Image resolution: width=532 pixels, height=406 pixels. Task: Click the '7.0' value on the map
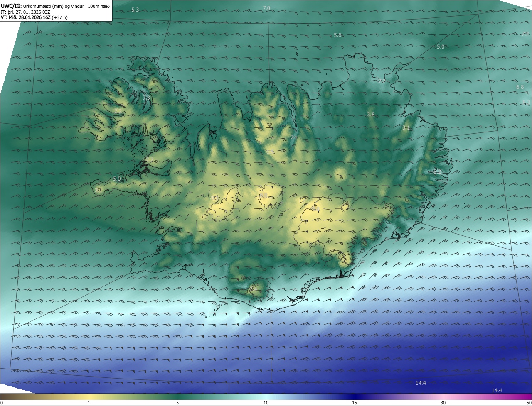coord(266,8)
